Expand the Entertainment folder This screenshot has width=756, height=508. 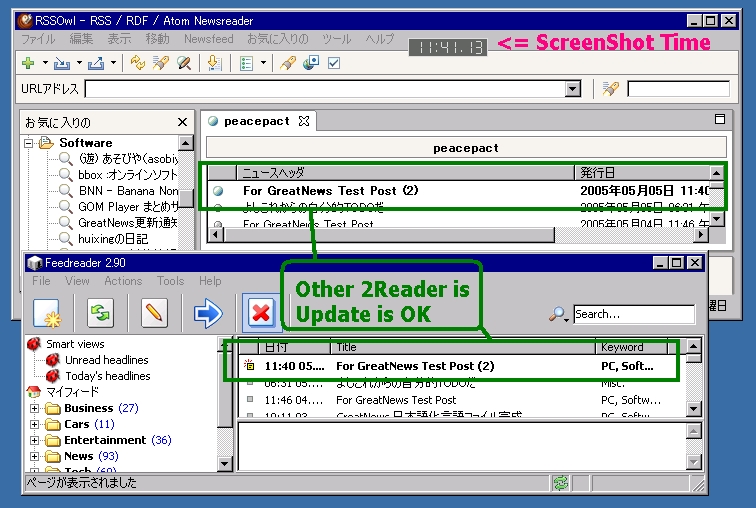coord(35,441)
